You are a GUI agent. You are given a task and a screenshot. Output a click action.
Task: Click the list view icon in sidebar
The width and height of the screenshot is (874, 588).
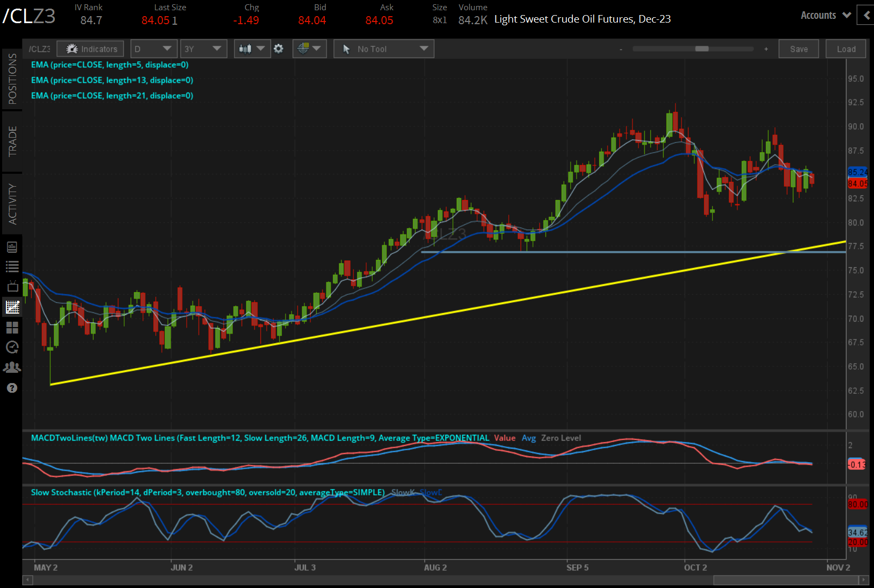(12, 267)
